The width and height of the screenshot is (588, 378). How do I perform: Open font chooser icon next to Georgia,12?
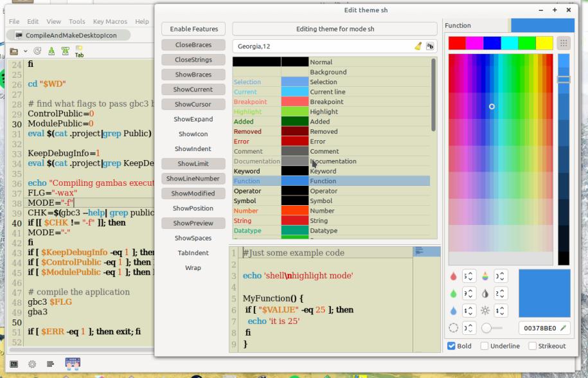point(430,46)
